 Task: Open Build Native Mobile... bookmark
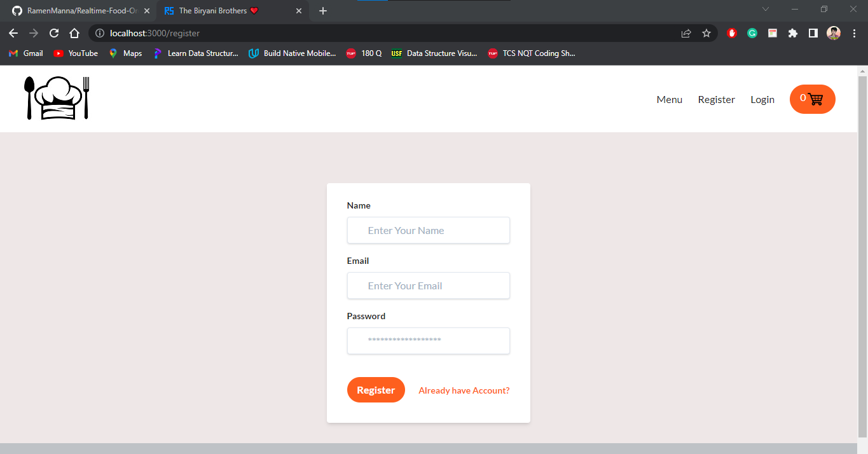click(x=293, y=53)
